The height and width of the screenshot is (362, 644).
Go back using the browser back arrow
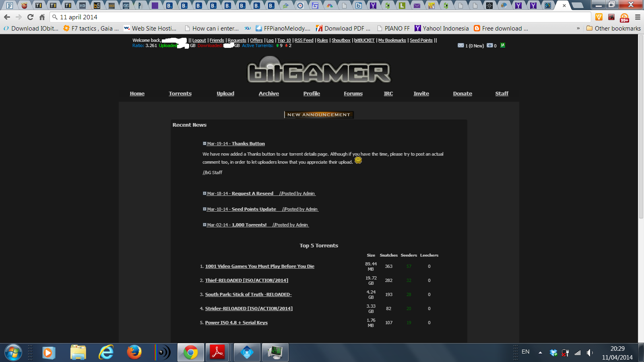coord(7,17)
